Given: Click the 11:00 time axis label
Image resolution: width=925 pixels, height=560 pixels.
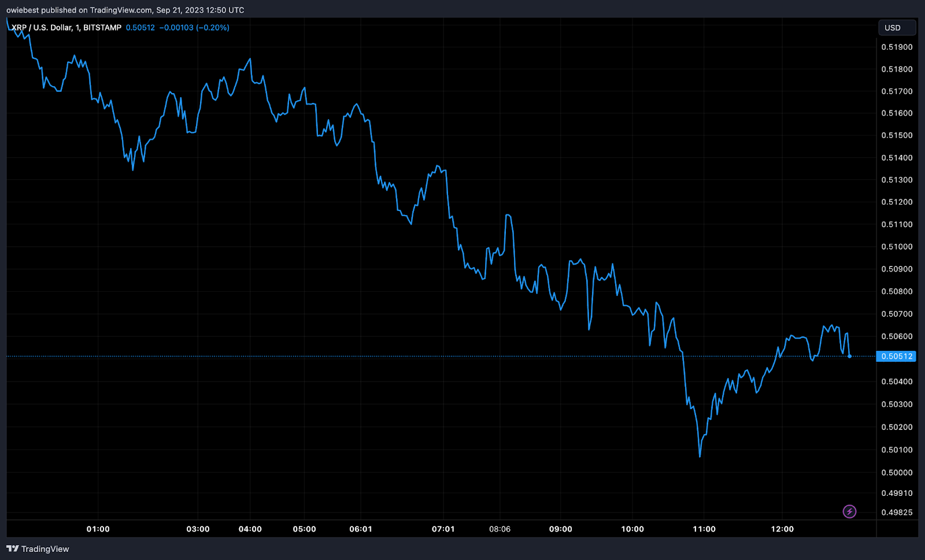Looking at the screenshot, I should coord(704,529).
